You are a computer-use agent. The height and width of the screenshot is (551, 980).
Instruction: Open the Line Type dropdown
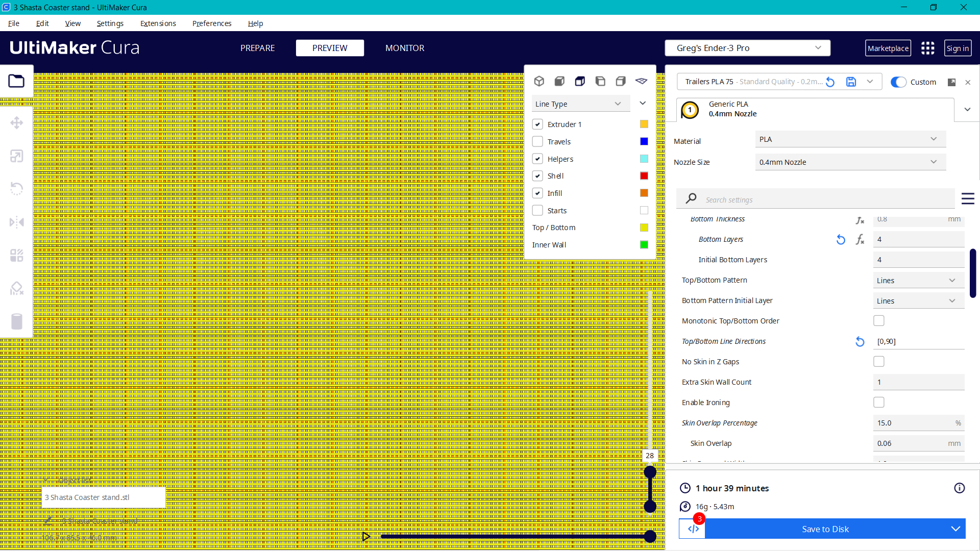580,104
